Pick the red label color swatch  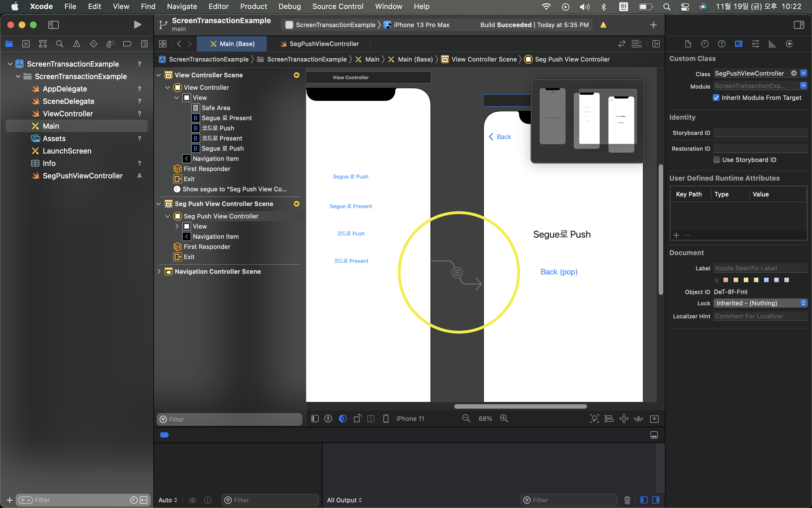[726, 280]
